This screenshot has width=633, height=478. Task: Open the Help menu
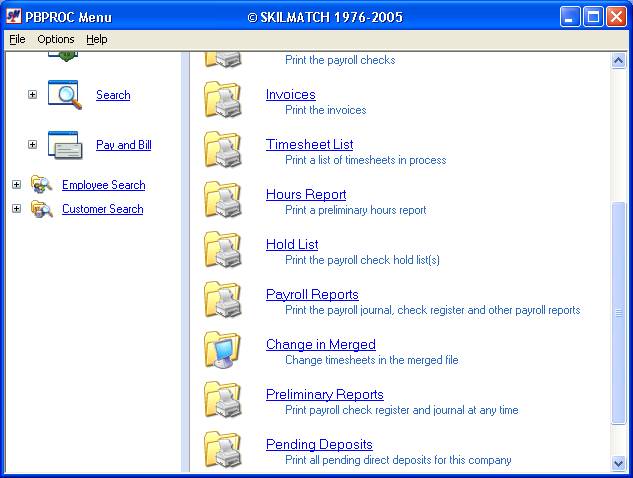97,39
